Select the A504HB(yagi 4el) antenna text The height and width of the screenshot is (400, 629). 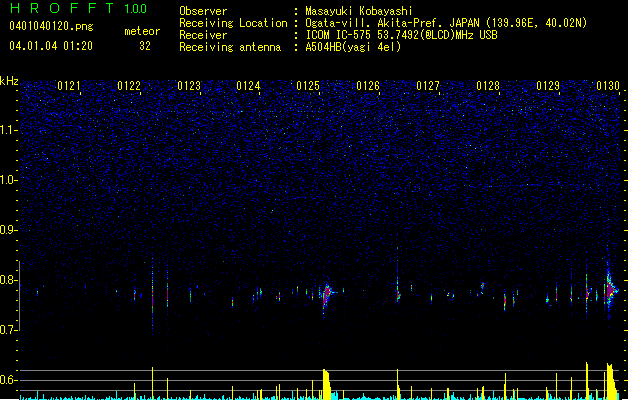[353, 47]
